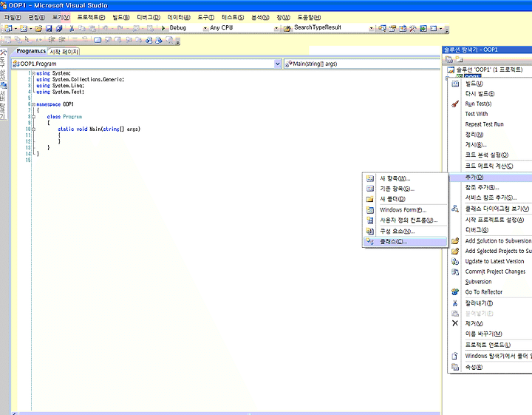The image size is (532, 415).
Task: Switch to the 시작 페이지 tab
Action: pyautogui.click(x=64, y=52)
